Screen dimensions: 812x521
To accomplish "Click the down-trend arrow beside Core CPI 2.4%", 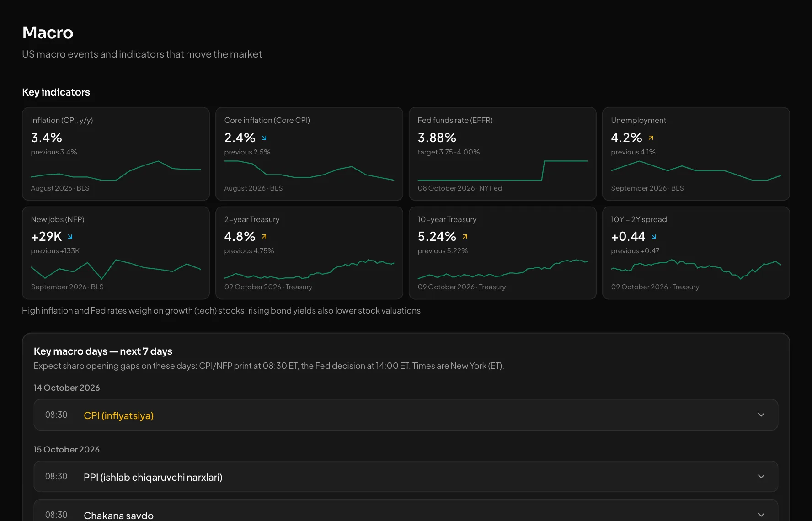I will (264, 138).
